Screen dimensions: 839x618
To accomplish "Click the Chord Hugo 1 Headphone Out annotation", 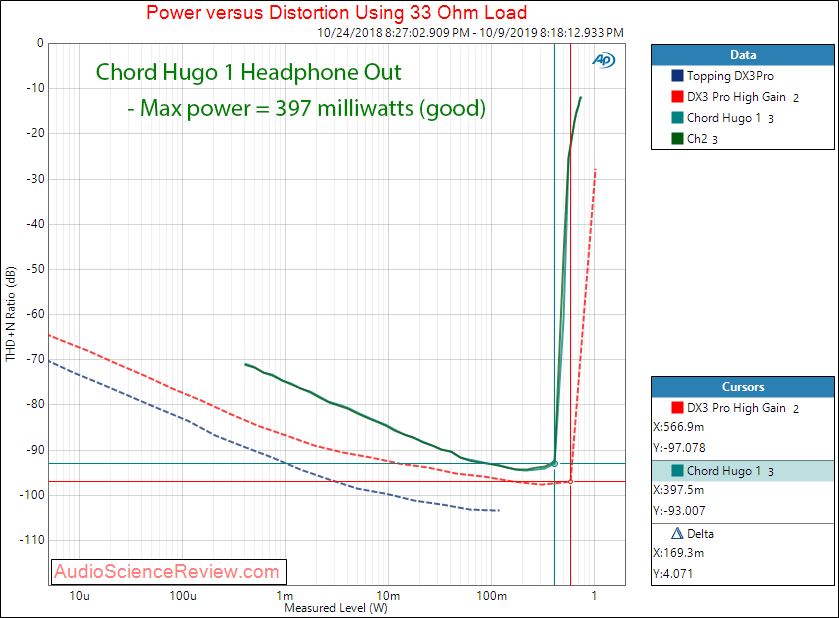I will 248,72.
